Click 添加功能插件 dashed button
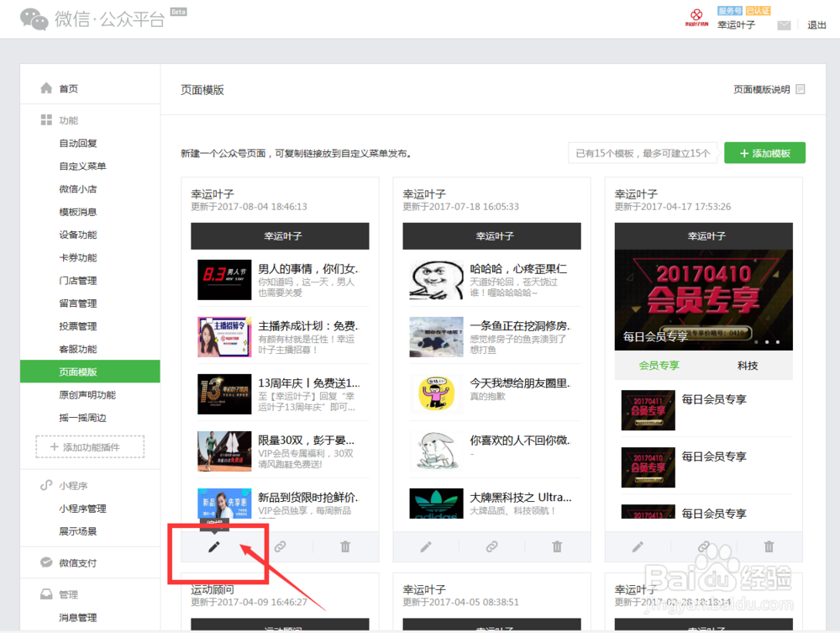840x633 pixels. [90, 447]
